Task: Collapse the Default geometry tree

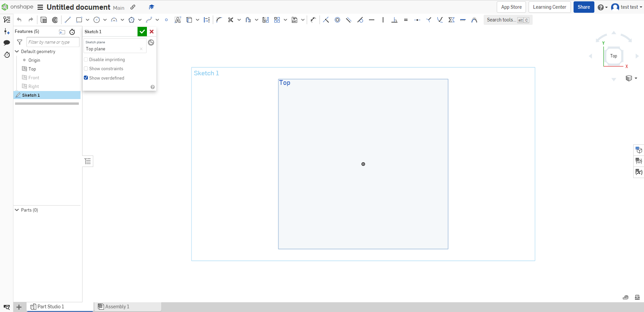Action: (17, 51)
